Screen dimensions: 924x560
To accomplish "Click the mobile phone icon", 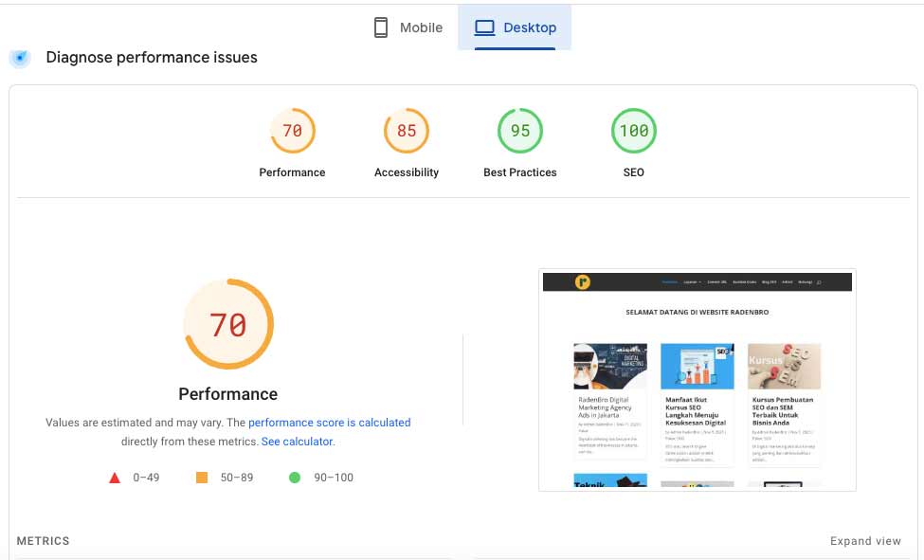I will click(x=381, y=27).
